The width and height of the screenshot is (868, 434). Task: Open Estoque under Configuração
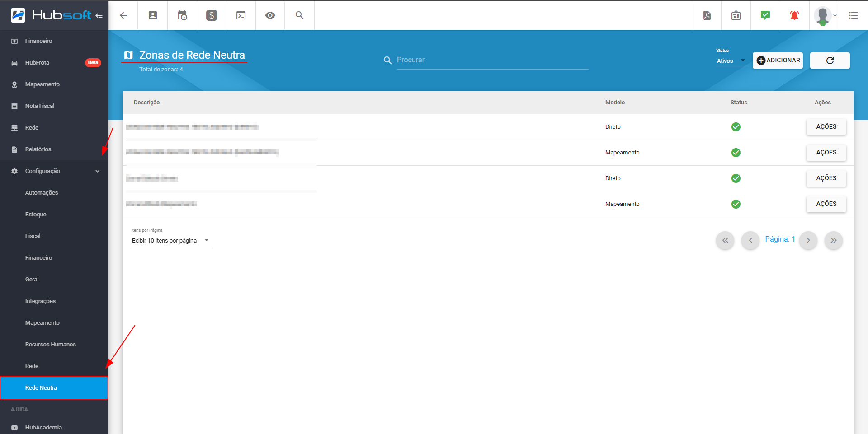click(54, 215)
